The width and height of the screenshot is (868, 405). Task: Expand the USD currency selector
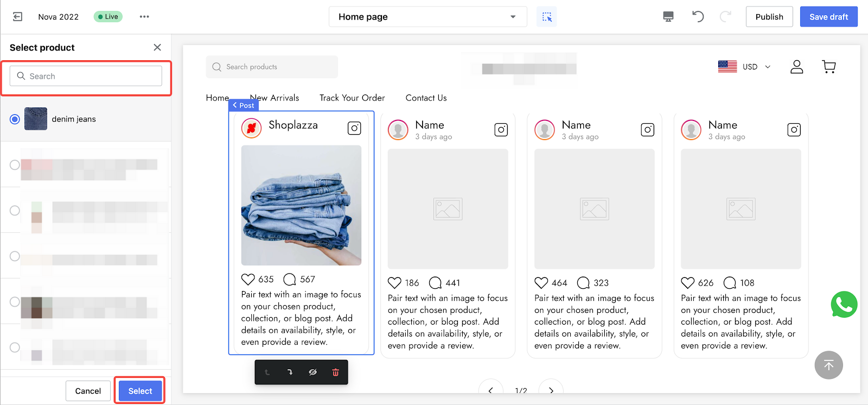click(x=756, y=67)
